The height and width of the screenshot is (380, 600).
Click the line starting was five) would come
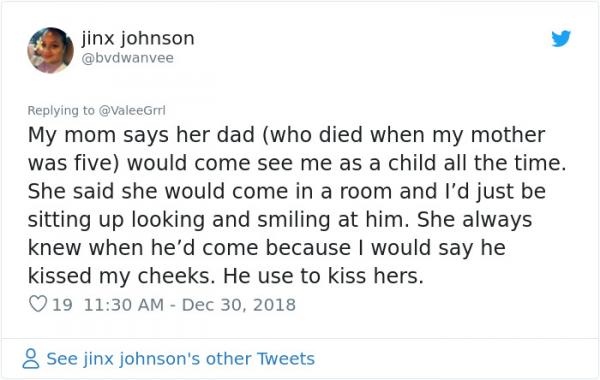[297, 163]
